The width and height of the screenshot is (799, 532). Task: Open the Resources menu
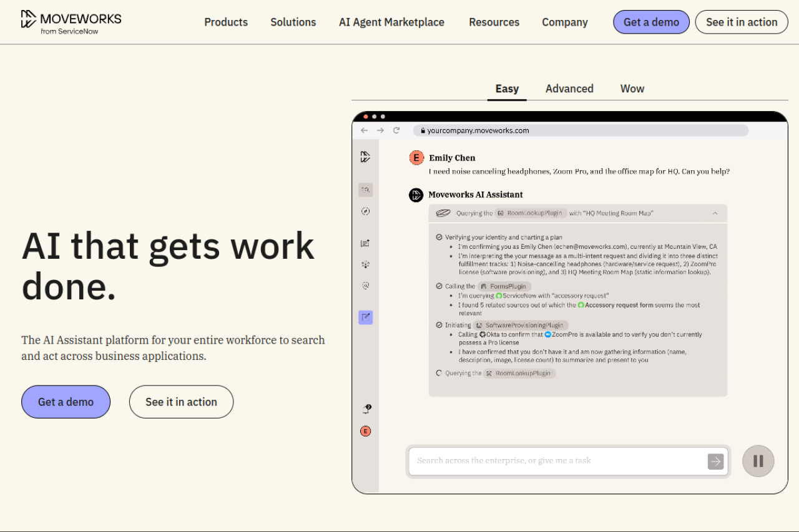coord(494,22)
